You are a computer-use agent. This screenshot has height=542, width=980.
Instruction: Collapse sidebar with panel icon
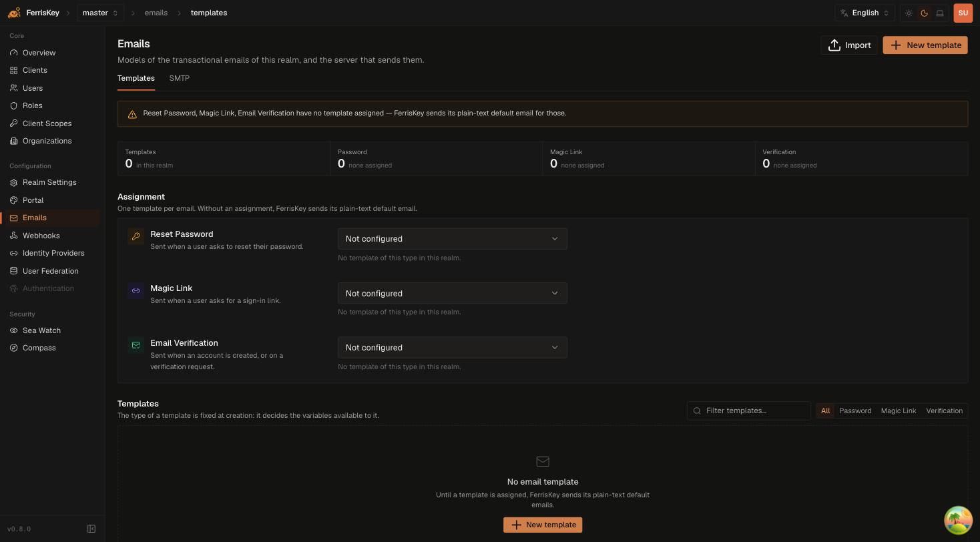[x=91, y=529]
